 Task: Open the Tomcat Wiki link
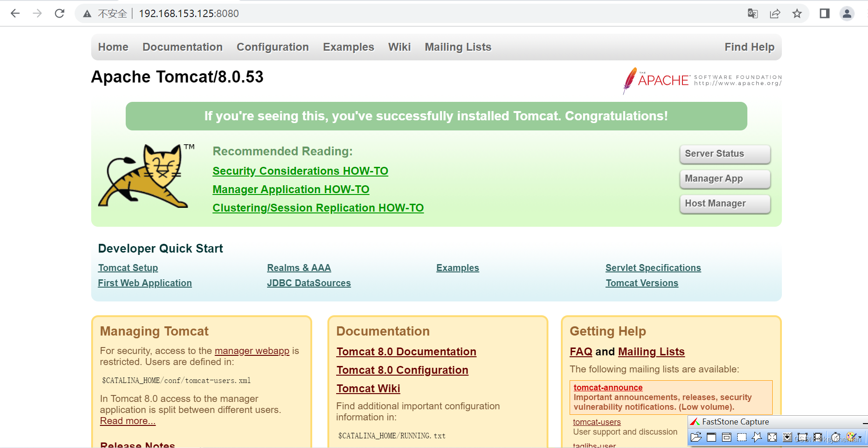tap(368, 389)
